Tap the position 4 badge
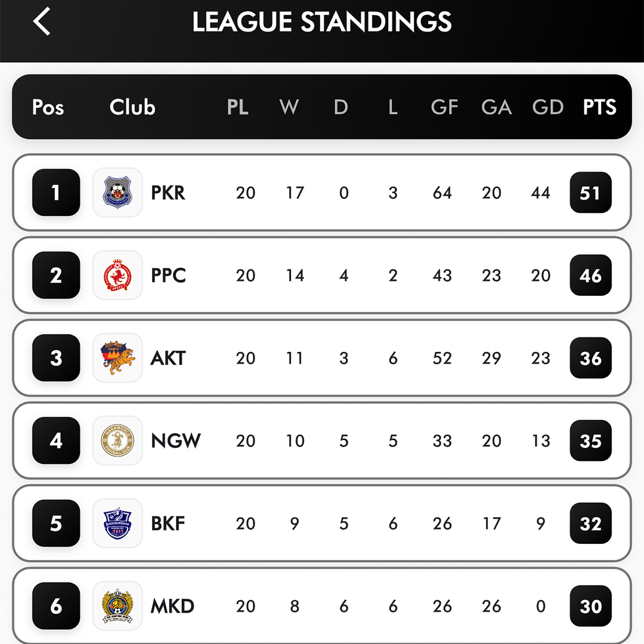This screenshot has height=644, width=644. [x=56, y=440]
